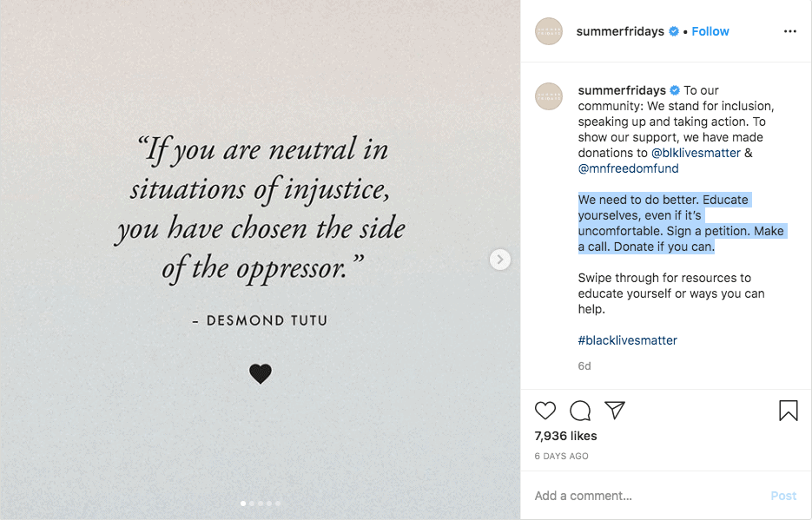Click the avatar next to the caption
Screen dimensions: 812x520
[x=548, y=96]
